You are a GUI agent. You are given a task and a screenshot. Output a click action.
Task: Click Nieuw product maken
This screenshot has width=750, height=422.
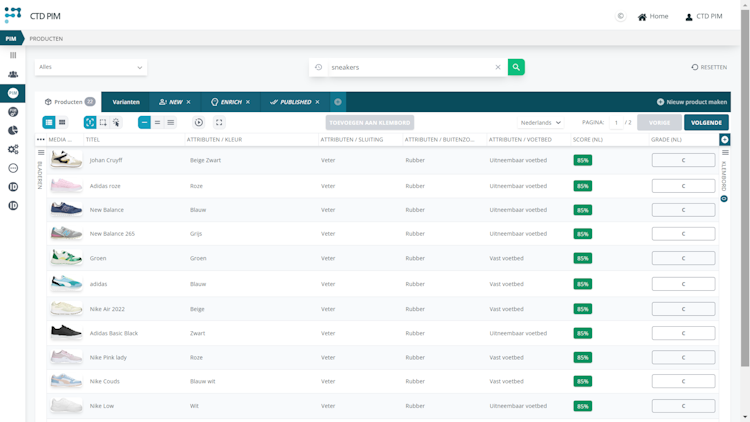coord(692,102)
